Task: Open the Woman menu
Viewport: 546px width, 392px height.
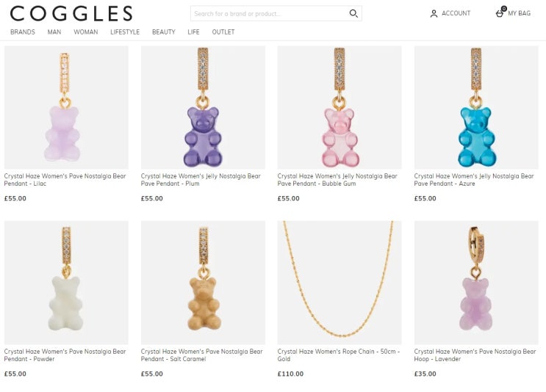Action: (x=86, y=32)
